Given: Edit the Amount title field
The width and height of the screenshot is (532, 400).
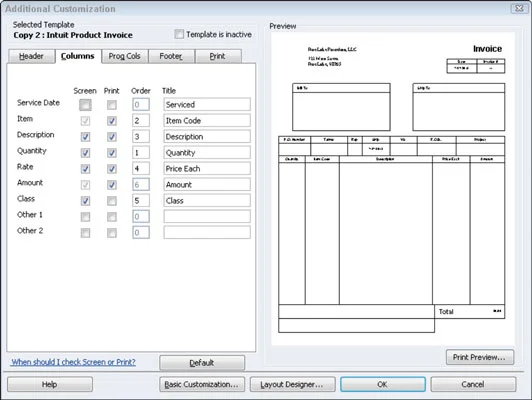Looking at the screenshot, I should [207, 184].
